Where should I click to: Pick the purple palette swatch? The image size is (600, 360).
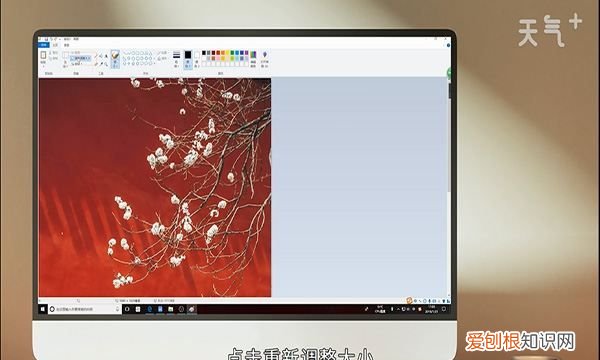tap(246, 53)
